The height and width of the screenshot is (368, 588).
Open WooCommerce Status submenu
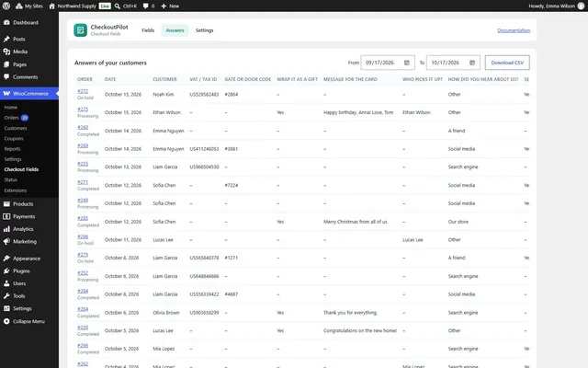coord(10,180)
